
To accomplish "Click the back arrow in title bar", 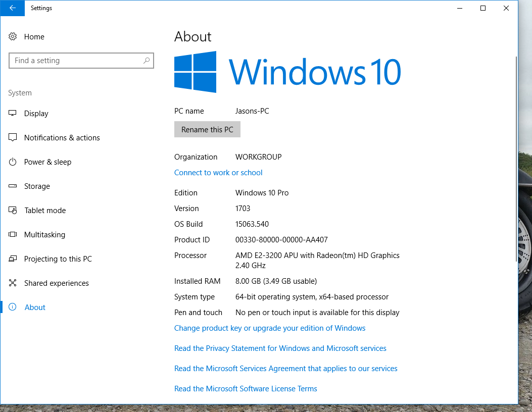I will point(12,8).
